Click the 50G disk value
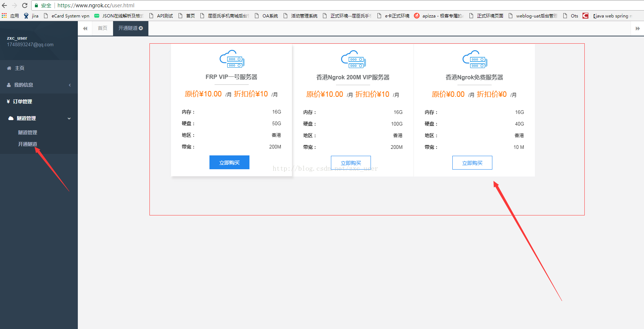644x329 pixels. [276, 123]
